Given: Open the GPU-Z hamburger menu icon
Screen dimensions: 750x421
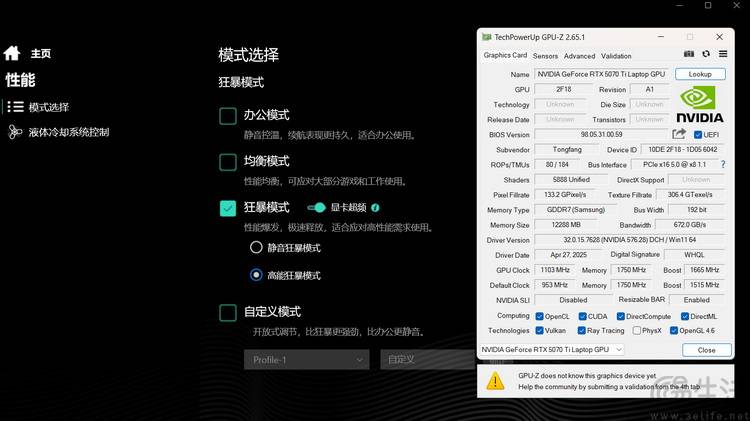Looking at the screenshot, I should pos(723,54).
